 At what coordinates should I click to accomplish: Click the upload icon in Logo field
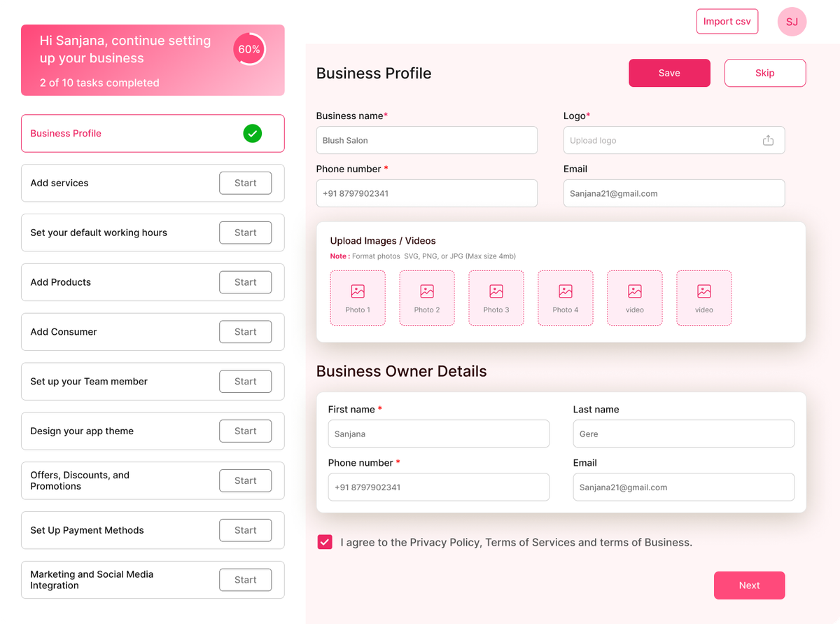click(768, 140)
